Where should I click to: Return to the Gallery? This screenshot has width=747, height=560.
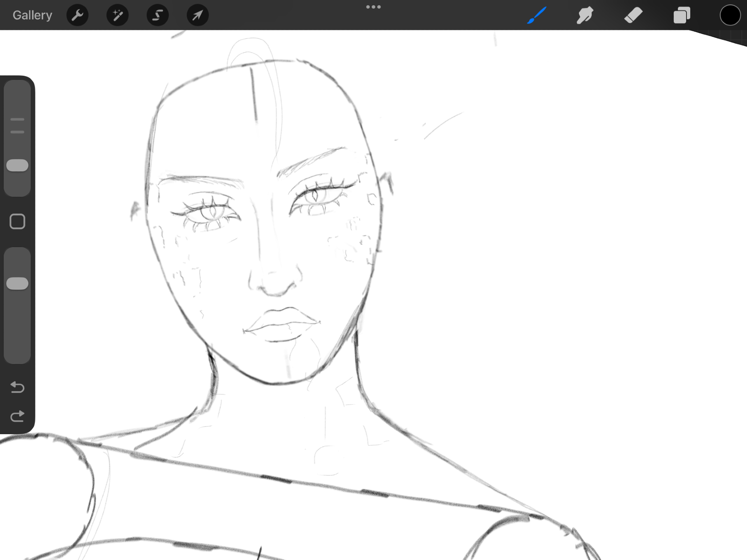(x=32, y=15)
